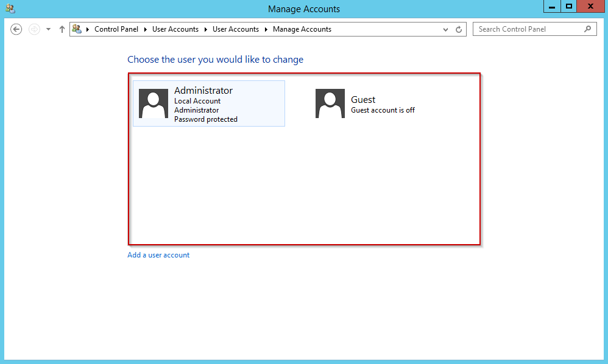This screenshot has height=364, width=608.
Task: Open the Add a user account link
Action: (x=158, y=254)
